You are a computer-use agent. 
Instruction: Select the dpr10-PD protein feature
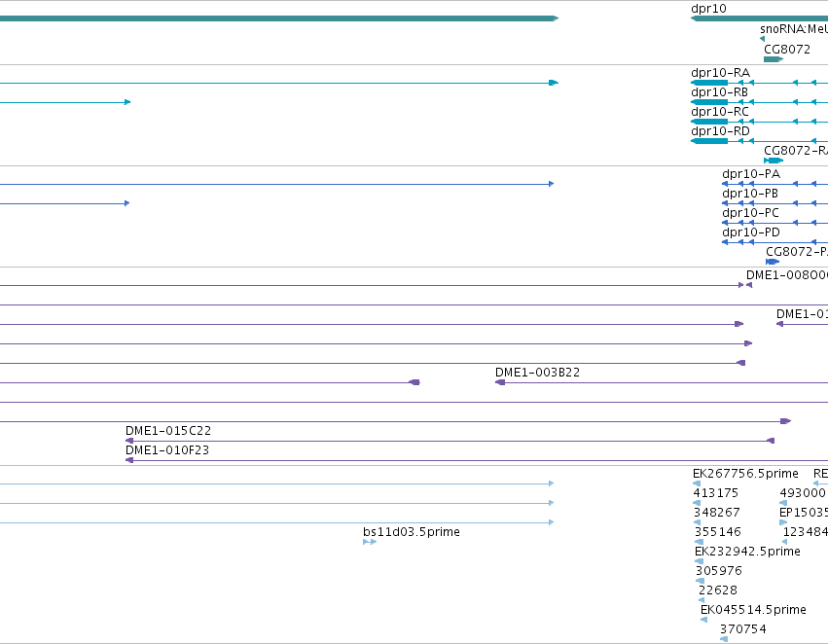point(774,242)
